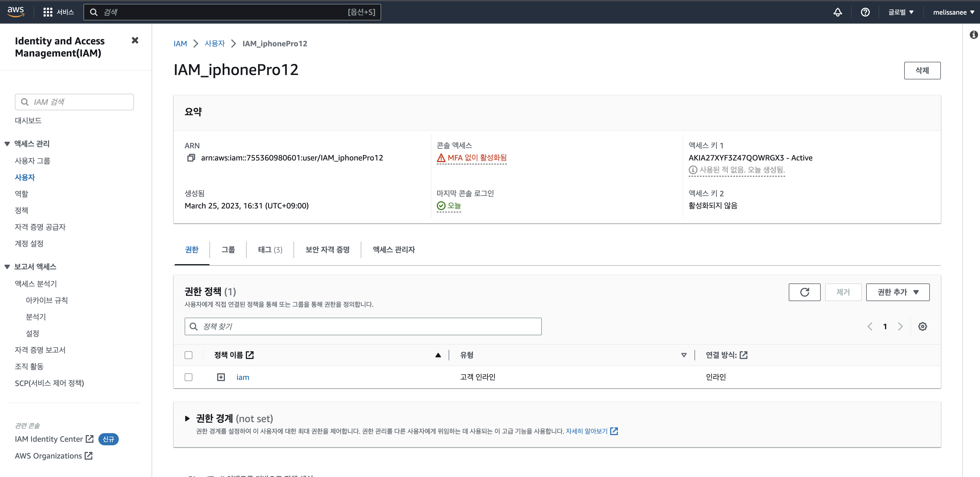Viewport: 980px width, 477px height.
Task: Open the policy table settings gear
Action: point(922,326)
